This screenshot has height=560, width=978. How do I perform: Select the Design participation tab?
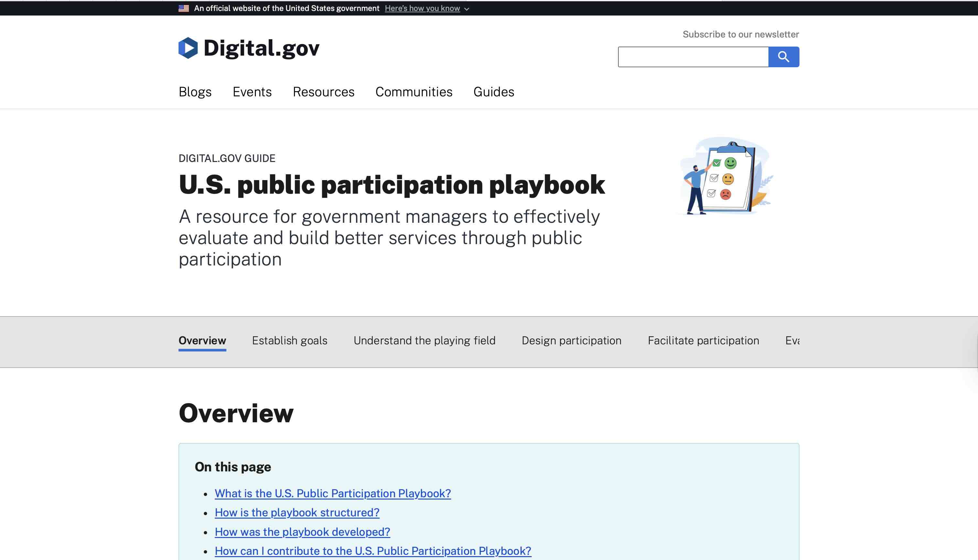tap(571, 341)
